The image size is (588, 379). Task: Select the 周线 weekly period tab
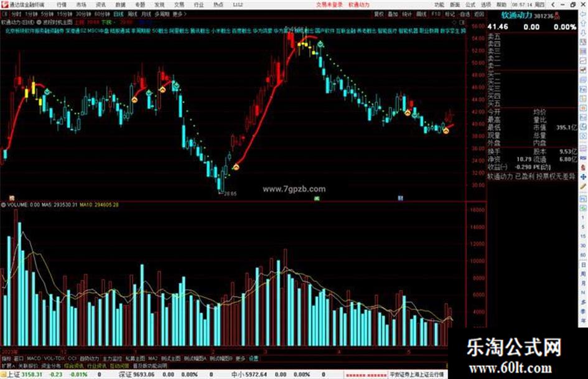133,14
